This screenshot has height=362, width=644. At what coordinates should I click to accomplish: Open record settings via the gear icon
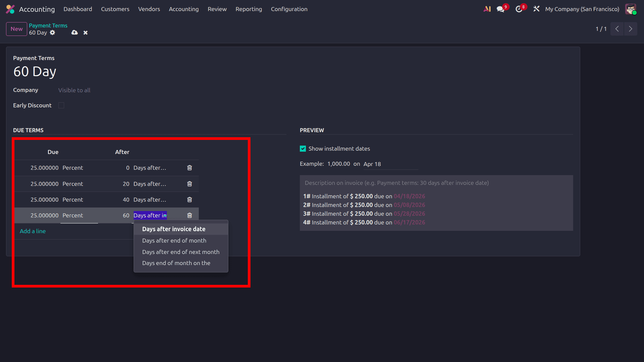[52, 33]
